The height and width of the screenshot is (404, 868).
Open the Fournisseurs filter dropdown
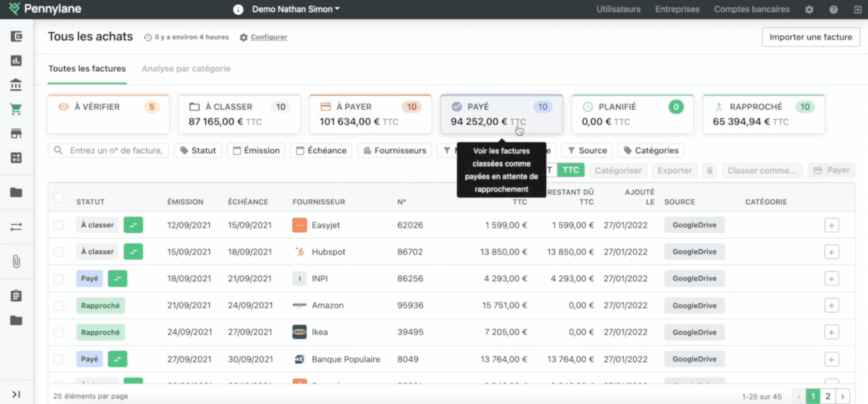pos(394,151)
